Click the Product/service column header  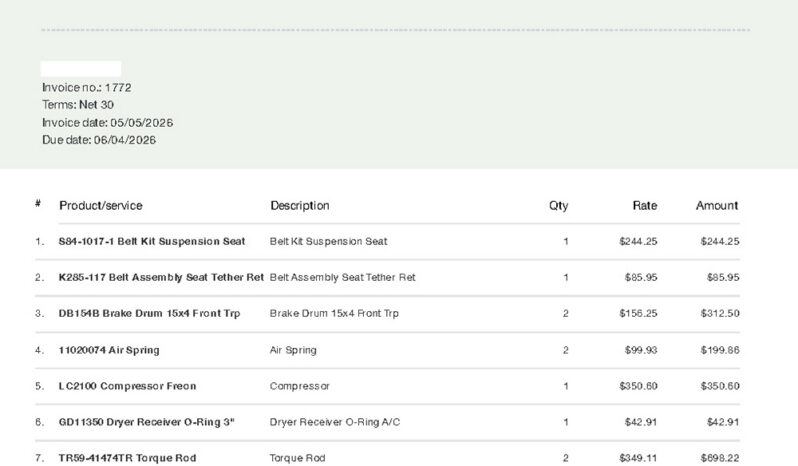[x=101, y=206]
